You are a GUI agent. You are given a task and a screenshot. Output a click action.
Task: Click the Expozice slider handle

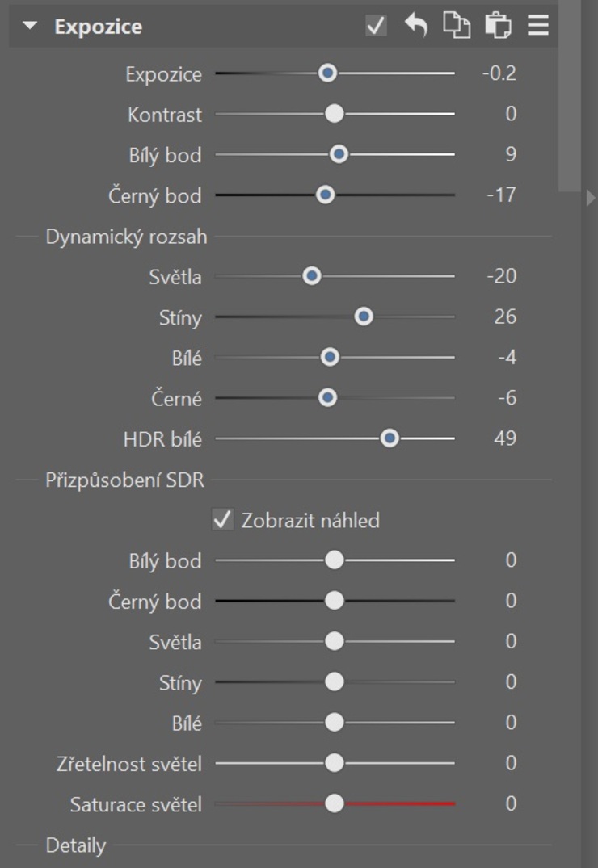(327, 73)
